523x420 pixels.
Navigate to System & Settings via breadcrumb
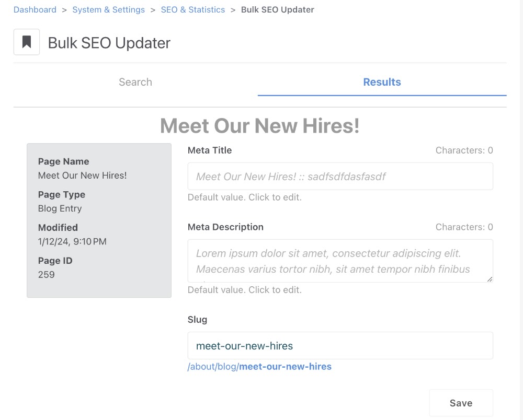click(x=108, y=9)
